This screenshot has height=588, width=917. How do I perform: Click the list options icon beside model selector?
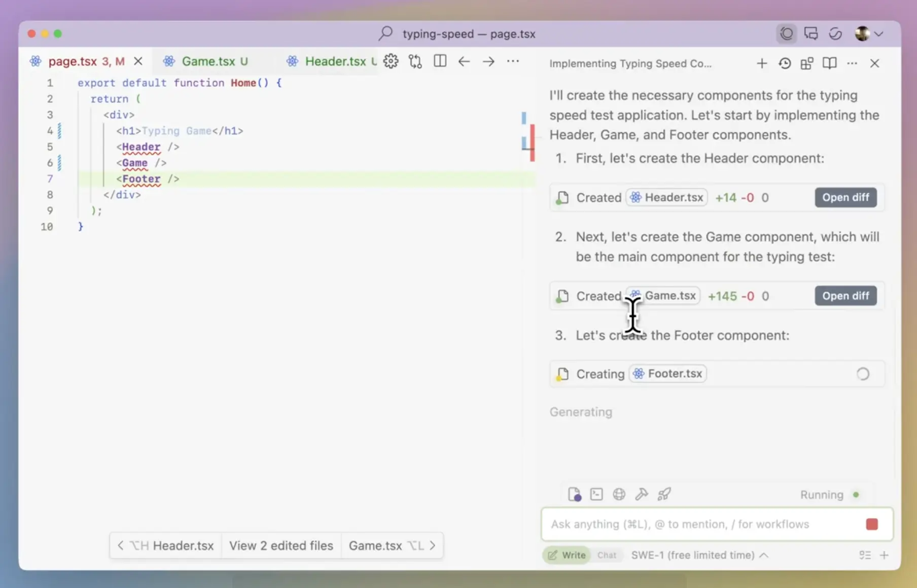865,555
